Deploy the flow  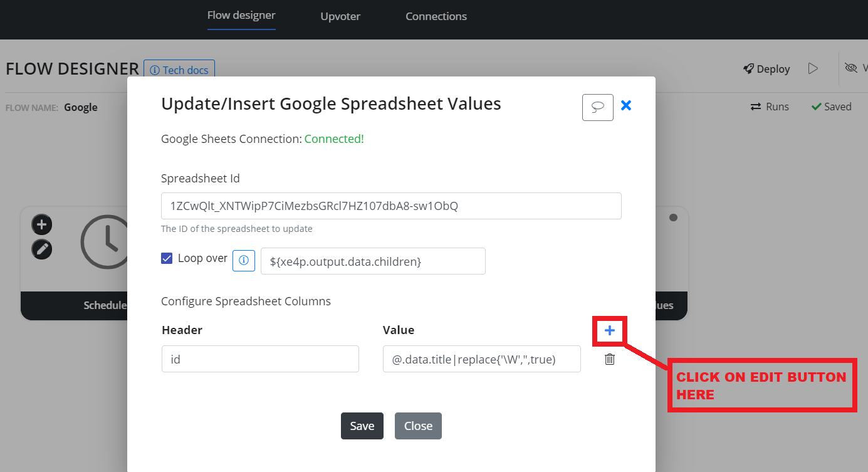coord(766,69)
